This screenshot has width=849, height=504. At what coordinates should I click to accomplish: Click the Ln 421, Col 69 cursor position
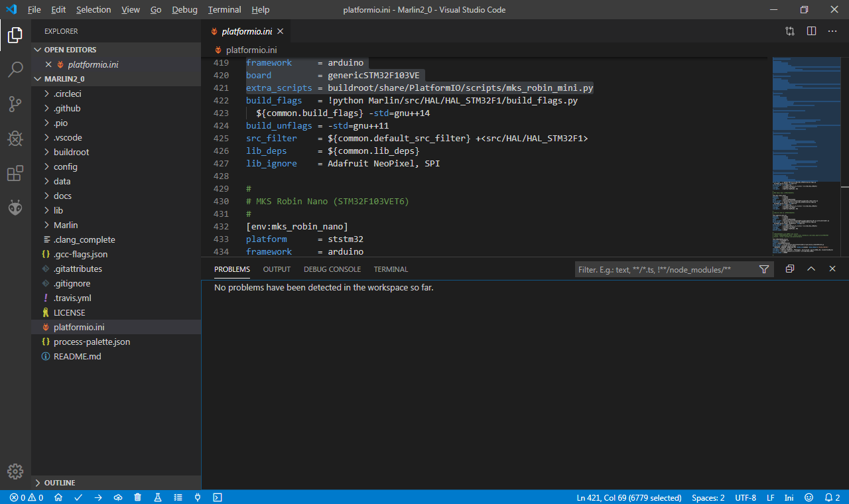(629, 497)
